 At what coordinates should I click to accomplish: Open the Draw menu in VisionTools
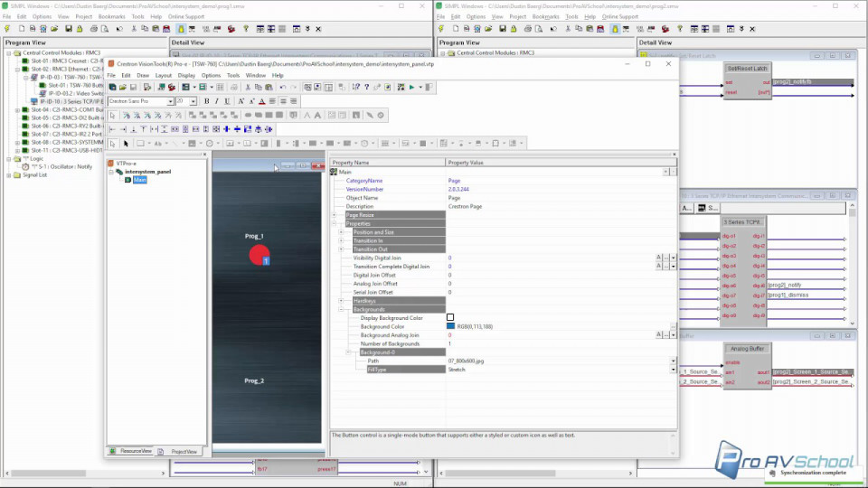tap(143, 75)
